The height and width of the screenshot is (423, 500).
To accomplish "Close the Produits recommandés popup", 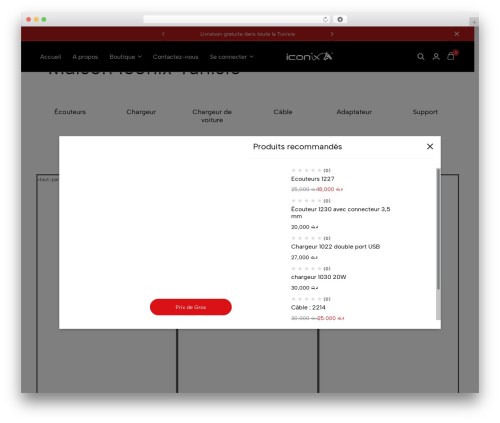I will [430, 146].
